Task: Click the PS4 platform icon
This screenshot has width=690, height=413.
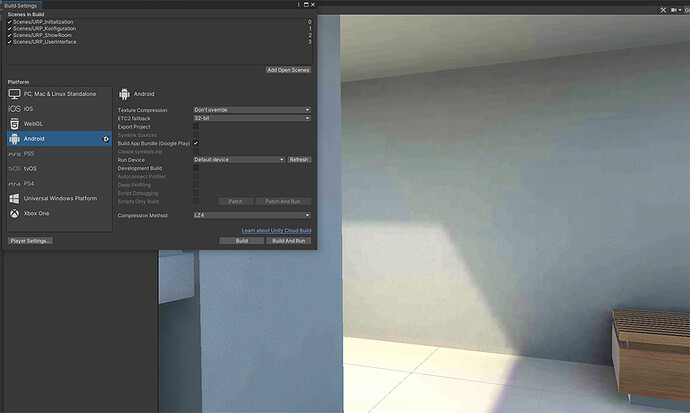Action: click(15, 184)
